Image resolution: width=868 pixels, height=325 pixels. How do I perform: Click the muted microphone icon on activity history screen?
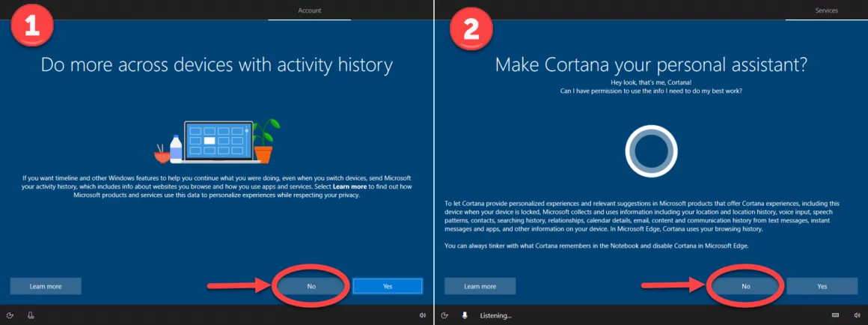click(31, 315)
